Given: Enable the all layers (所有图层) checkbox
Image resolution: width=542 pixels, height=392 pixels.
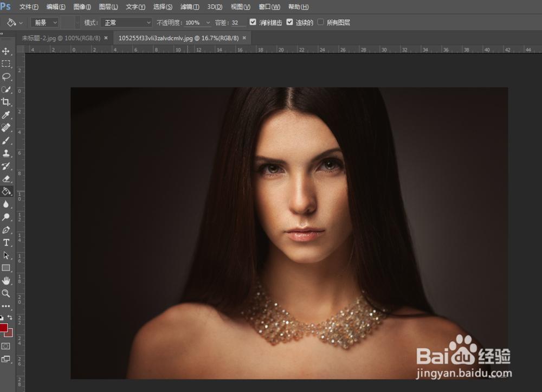Looking at the screenshot, I should coord(320,22).
